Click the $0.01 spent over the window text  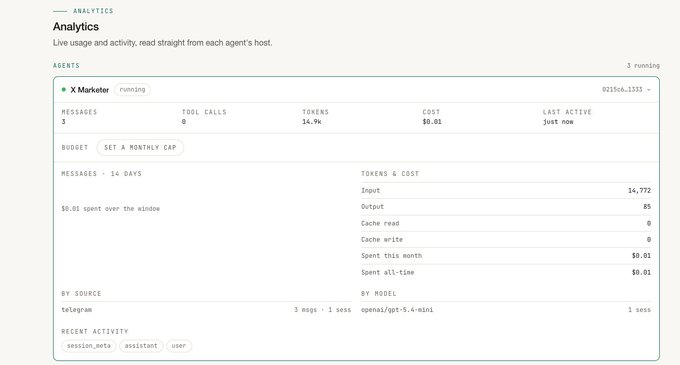click(x=111, y=209)
